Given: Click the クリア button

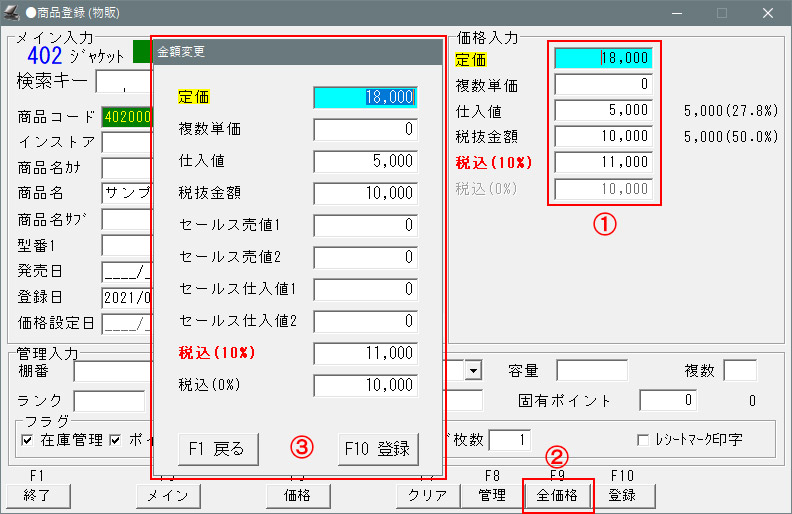Looking at the screenshot, I should (x=427, y=495).
